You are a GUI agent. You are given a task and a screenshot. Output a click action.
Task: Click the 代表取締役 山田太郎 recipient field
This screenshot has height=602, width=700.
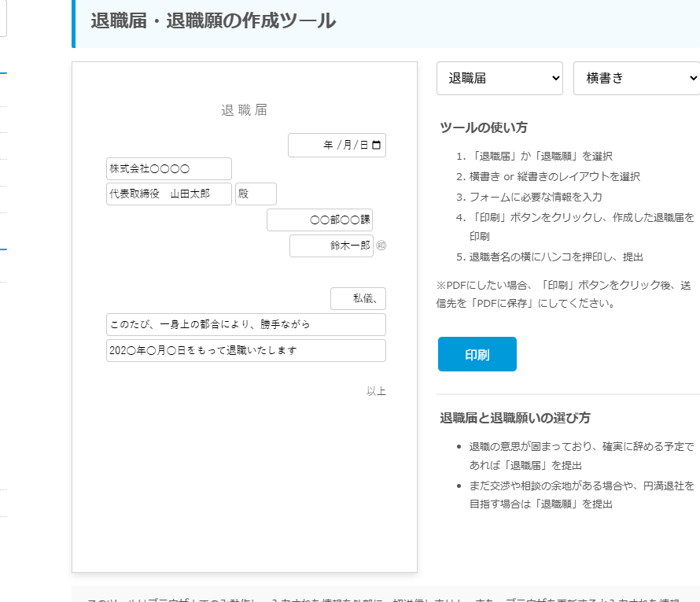(168, 194)
